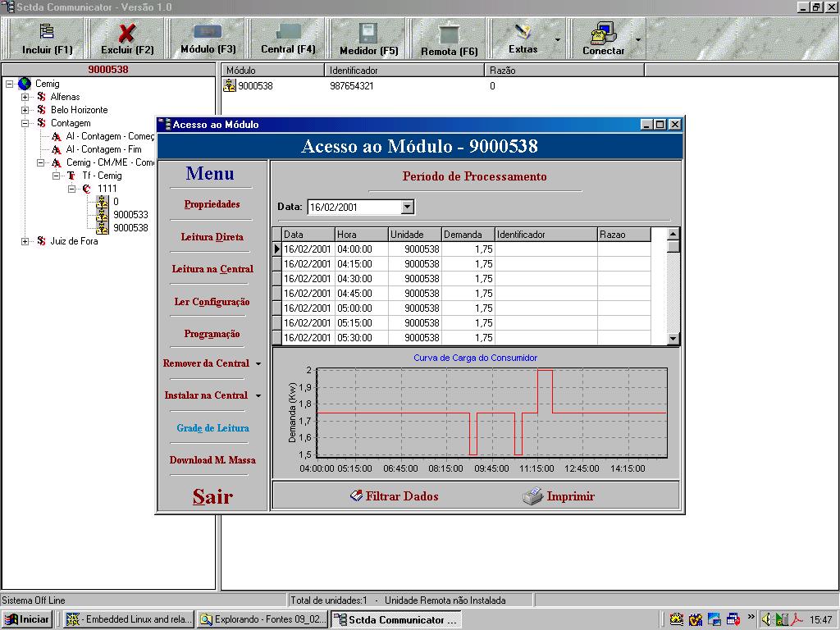This screenshot has width=840, height=630.
Task: Expand the Instalar na Central dropdown arrow
Action: coord(258,396)
